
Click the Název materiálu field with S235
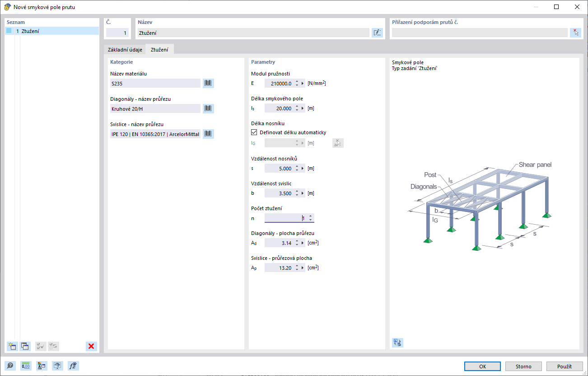tap(155, 83)
